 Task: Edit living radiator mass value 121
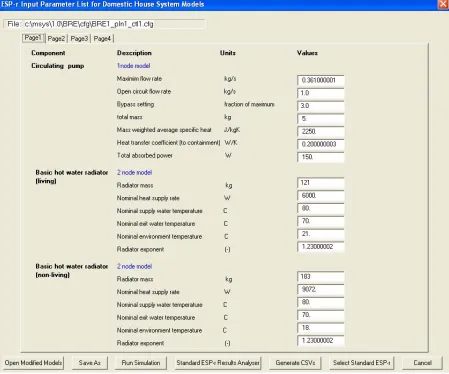tap(320, 183)
